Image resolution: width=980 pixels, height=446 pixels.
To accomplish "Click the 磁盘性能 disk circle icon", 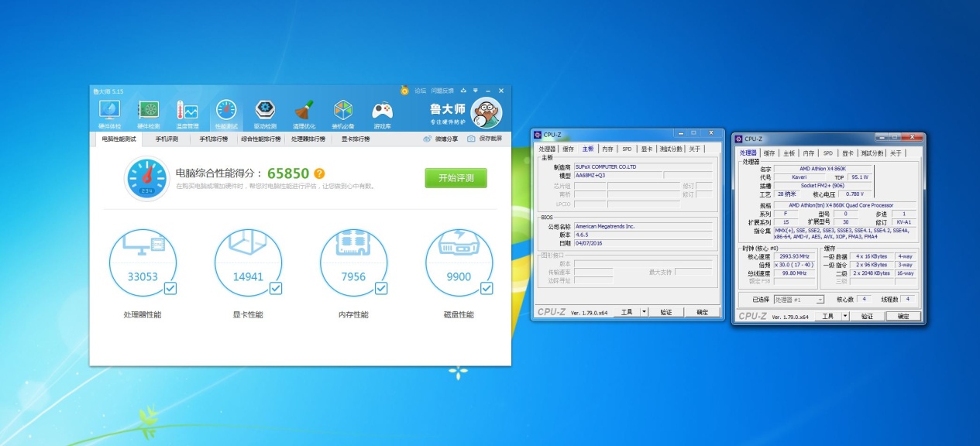I will [x=459, y=263].
